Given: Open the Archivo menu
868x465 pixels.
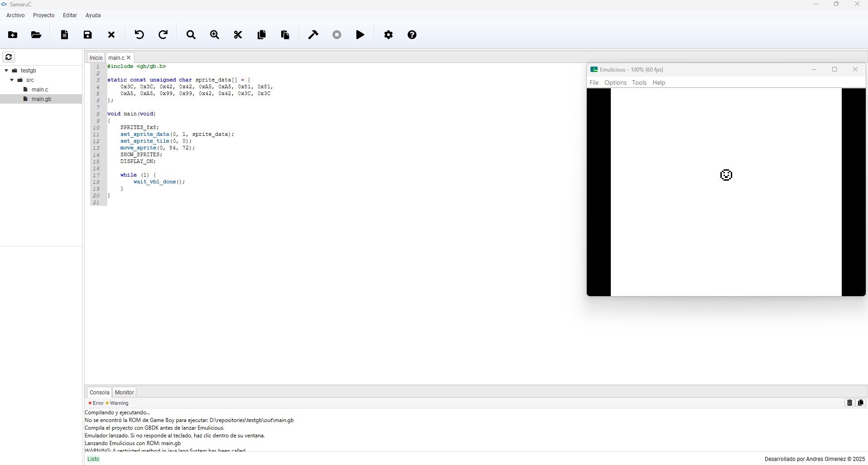Looking at the screenshot, I should [x=15, y=15].
